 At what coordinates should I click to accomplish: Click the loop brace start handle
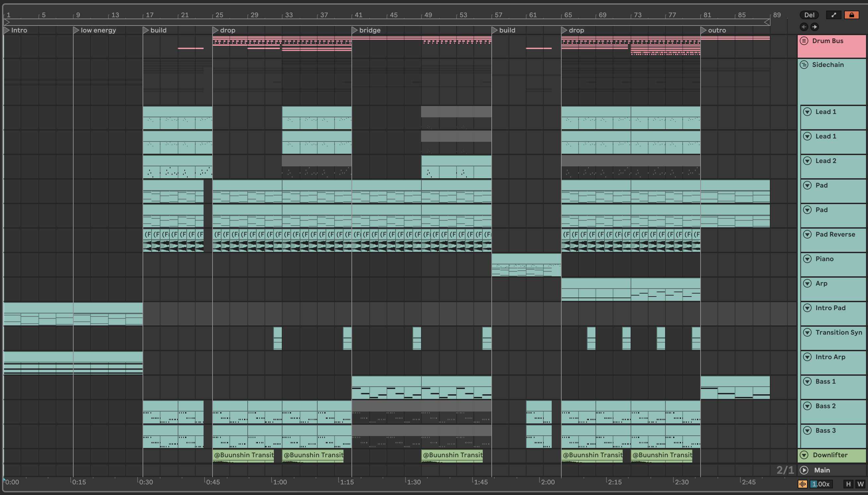click(x=6, y=22)
